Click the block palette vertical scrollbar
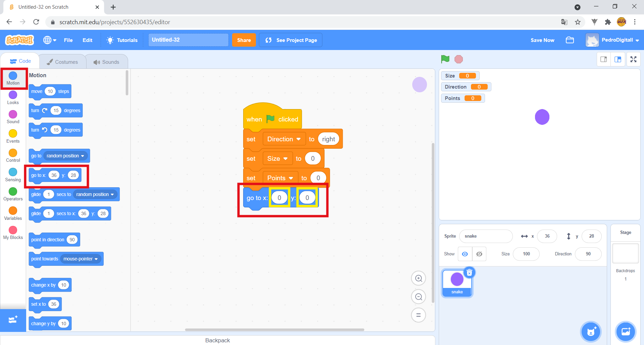 click(x=127, y=83)
